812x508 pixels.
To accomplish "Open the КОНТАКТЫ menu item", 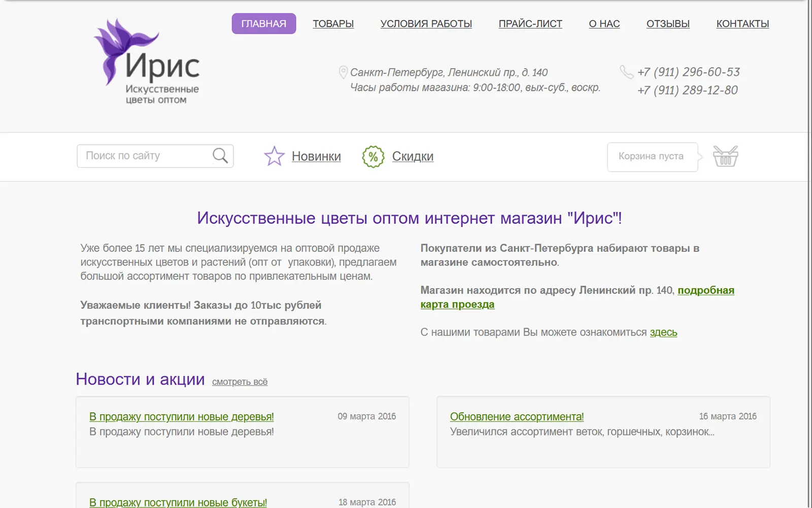I will pos(742,24).
